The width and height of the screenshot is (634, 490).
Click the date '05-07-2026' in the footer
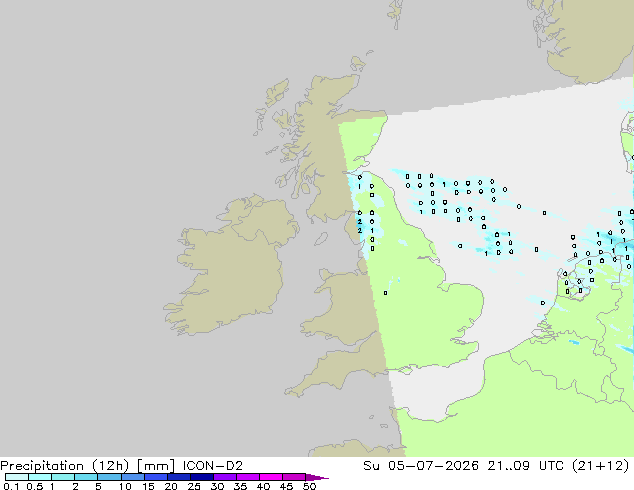point(433,466)
